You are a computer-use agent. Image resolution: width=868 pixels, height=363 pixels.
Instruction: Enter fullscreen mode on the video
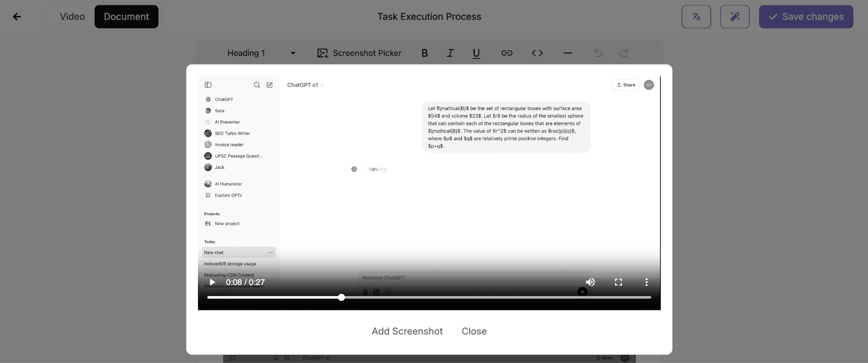(618, 282)
